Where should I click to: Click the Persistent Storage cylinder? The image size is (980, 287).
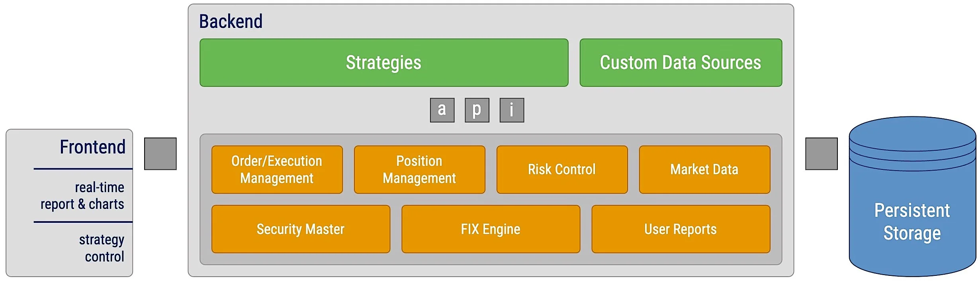click(x=912, y=197)
